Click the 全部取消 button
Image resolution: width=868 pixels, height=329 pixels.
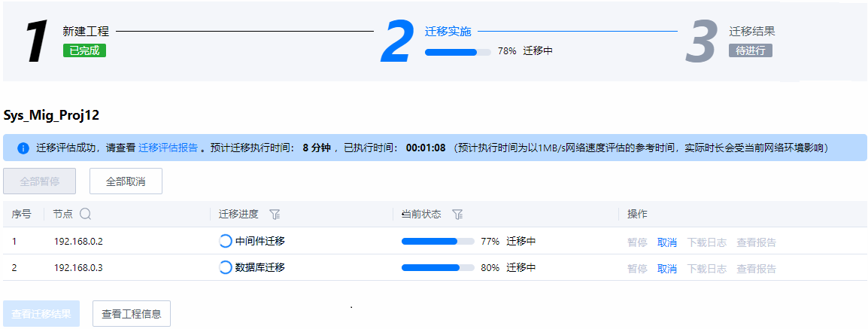(x=126, y=181)
